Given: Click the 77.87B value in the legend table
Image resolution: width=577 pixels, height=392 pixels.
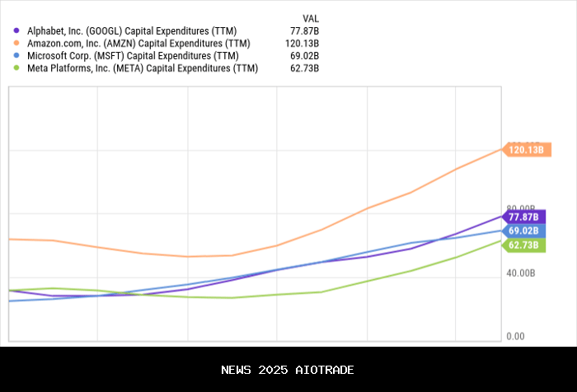Looking at the screenshot, I should [x=305, y=30].
